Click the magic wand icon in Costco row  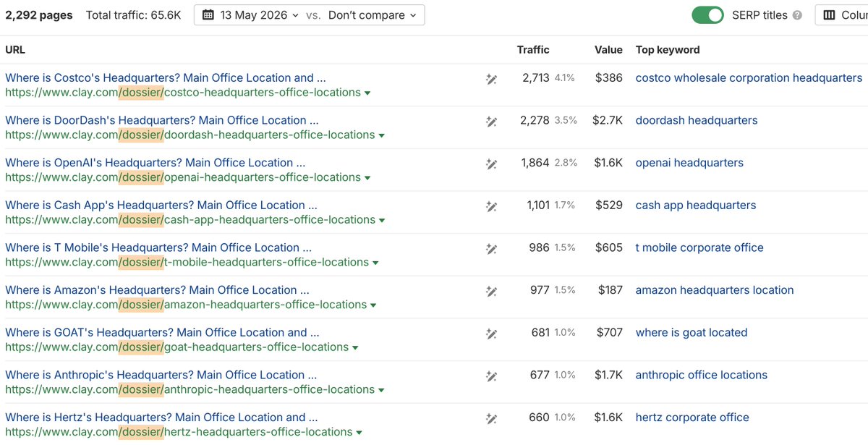[491, 80]
